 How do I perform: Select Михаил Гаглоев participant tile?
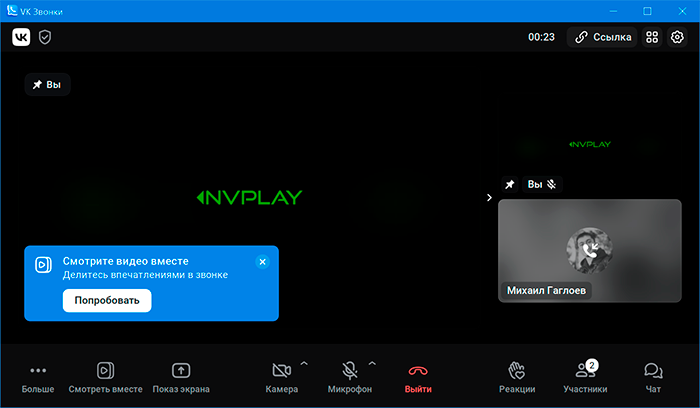click(590, 251)
